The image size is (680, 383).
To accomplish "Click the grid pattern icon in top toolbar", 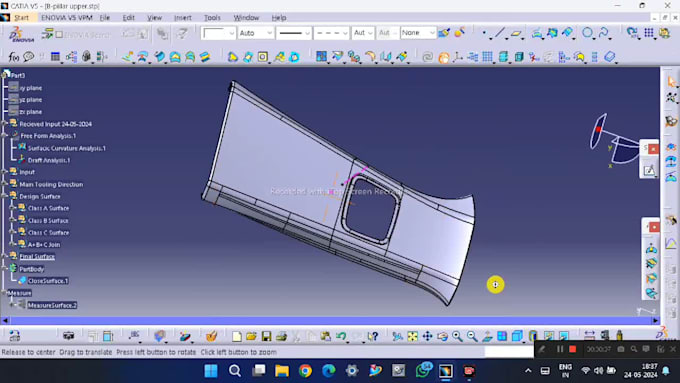I will 649,33.
